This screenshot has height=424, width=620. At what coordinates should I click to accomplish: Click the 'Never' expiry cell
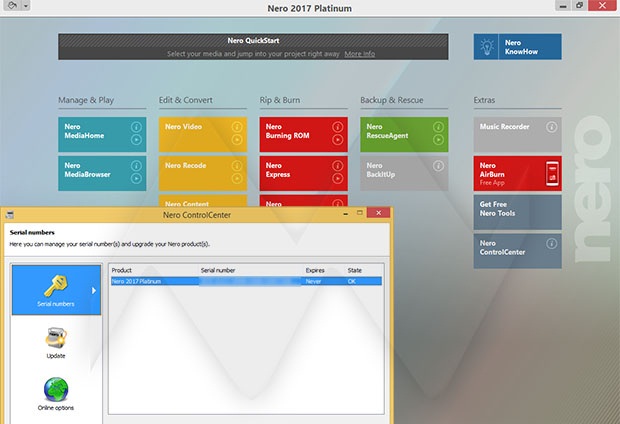pos(313,281)
